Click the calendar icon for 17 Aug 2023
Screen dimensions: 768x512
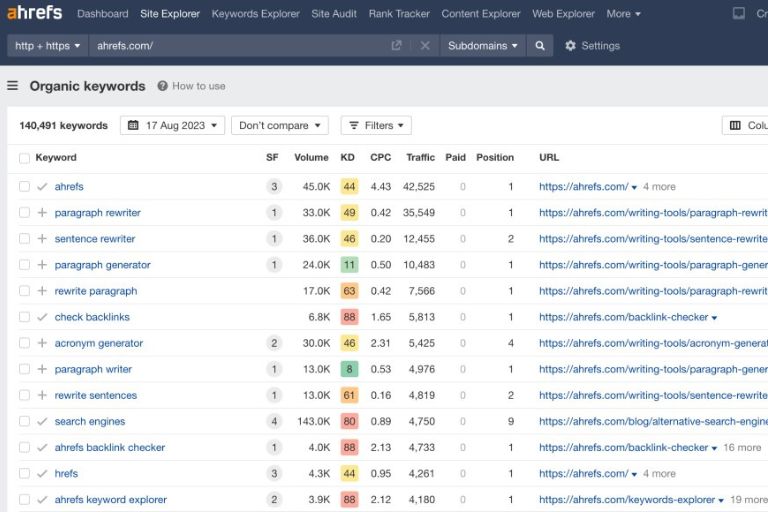pyautogui.click(x=133, y=125)
